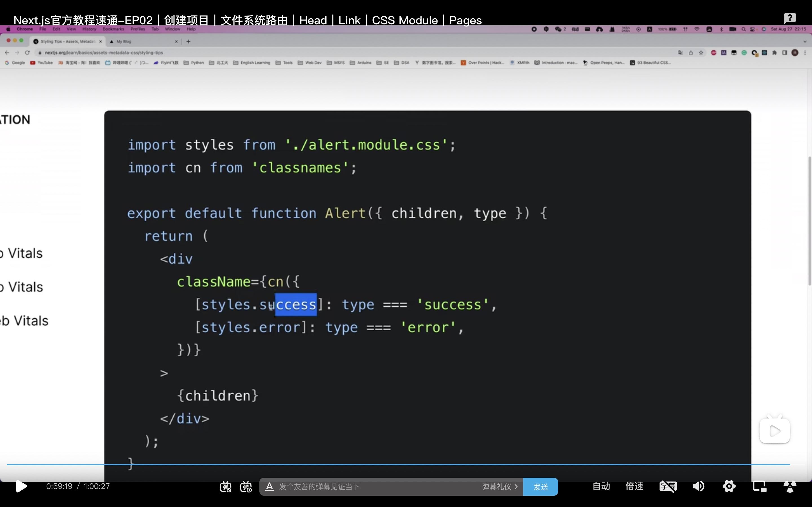Viewport: 812px width, 507px height.
Task: Toggle the fullscreen icon in the player
Action: [790, 486]
